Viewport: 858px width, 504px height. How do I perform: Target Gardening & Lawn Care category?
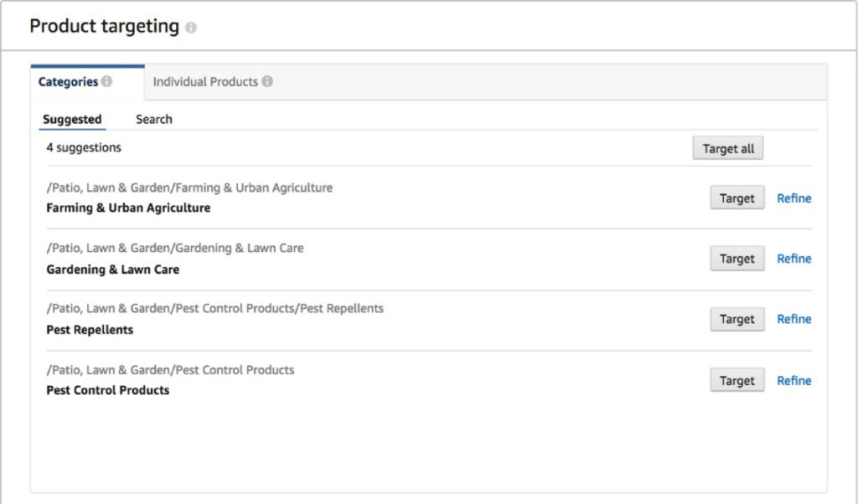[x=737, y=259]
